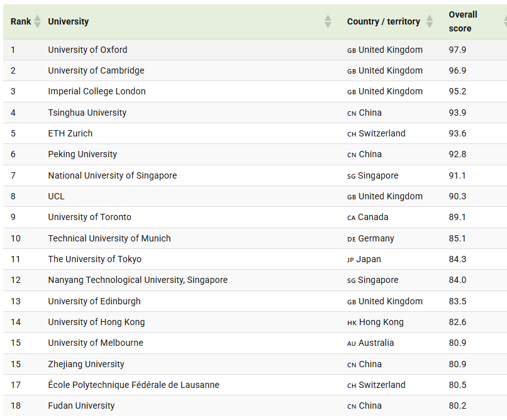Click Fudan University
507x420 pixels.
click(81, 406)
